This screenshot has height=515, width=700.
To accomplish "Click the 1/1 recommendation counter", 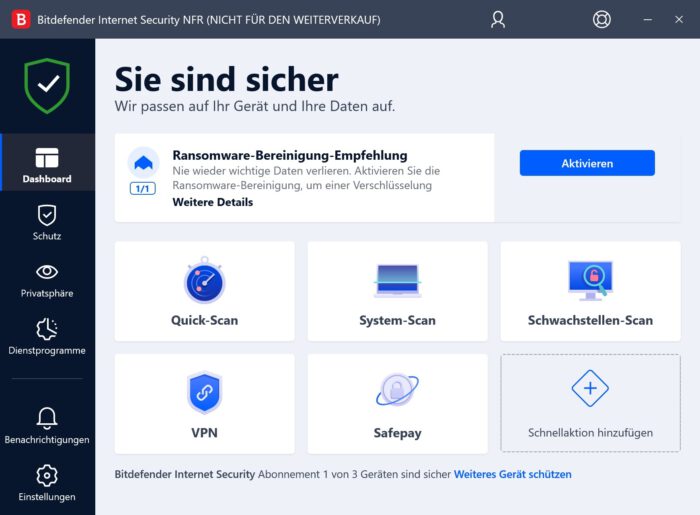I will pos(143,189).
